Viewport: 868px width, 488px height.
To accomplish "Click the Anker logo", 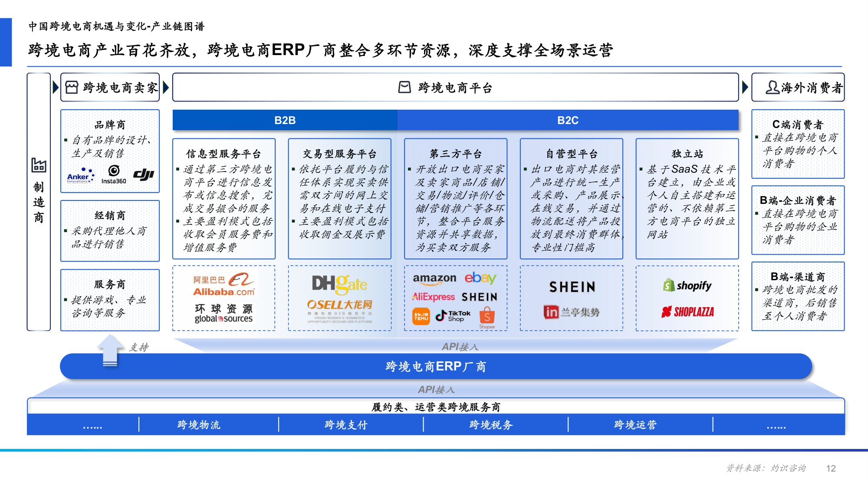I will [81, 175].
